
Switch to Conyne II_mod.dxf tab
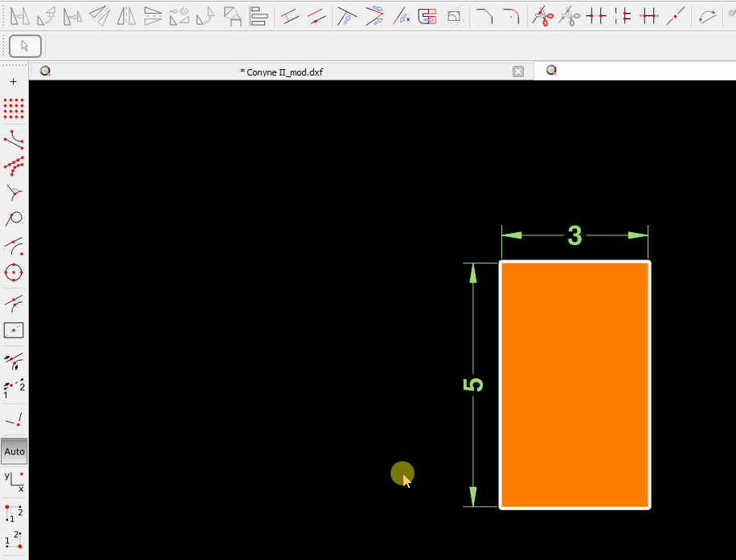click(x=281, y=72)
